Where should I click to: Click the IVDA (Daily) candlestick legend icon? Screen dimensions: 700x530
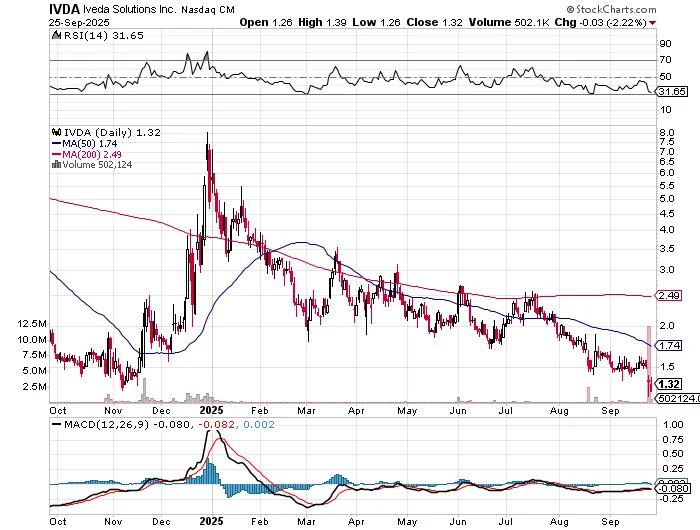click(57, 132)
